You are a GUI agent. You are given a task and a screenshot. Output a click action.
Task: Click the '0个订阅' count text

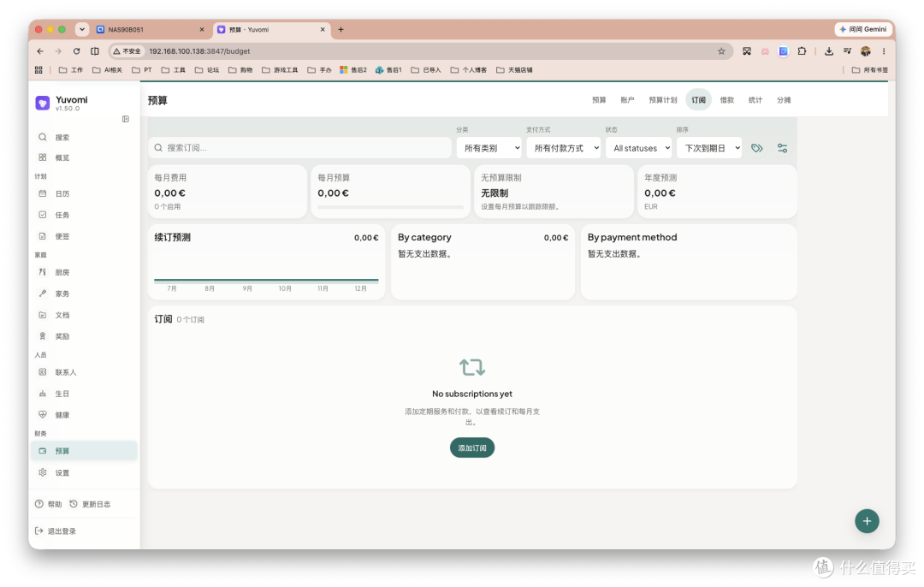click(190, 320)
